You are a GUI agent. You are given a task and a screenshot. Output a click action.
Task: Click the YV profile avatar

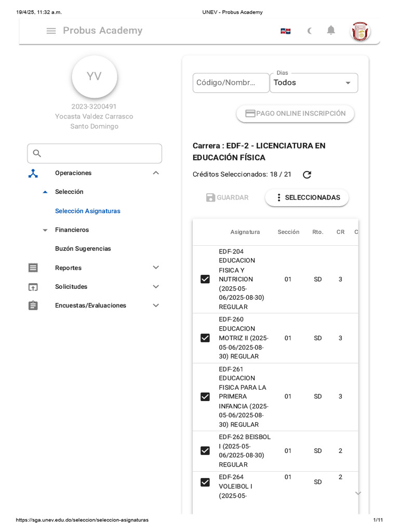[94, 77]
